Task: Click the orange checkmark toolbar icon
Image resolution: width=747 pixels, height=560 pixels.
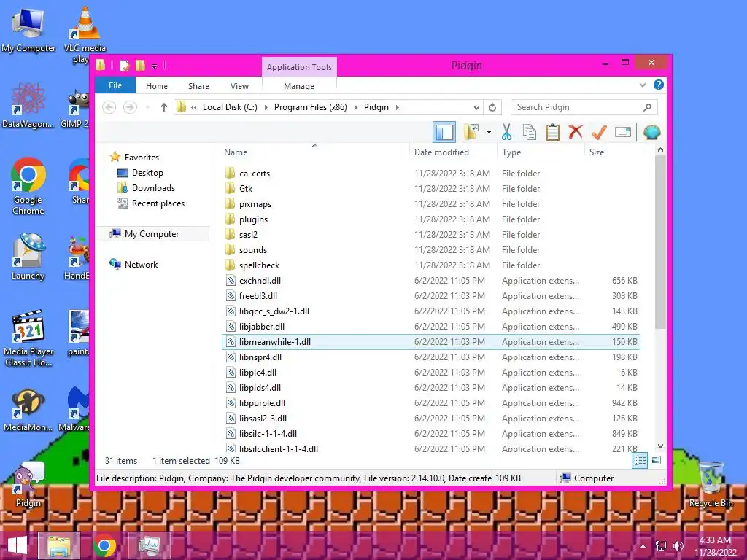Action: [x=599, y=132]
